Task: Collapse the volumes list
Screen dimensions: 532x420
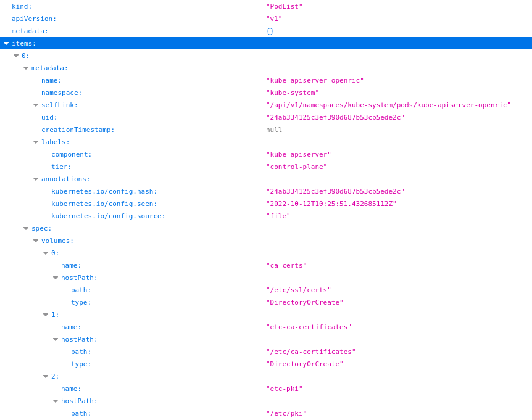Action: pos(36,241)
